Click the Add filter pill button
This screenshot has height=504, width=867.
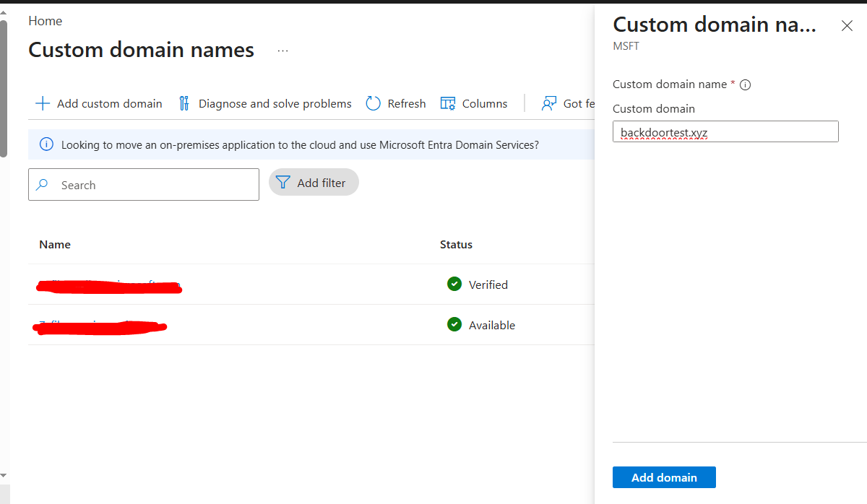tap(314, 183)
